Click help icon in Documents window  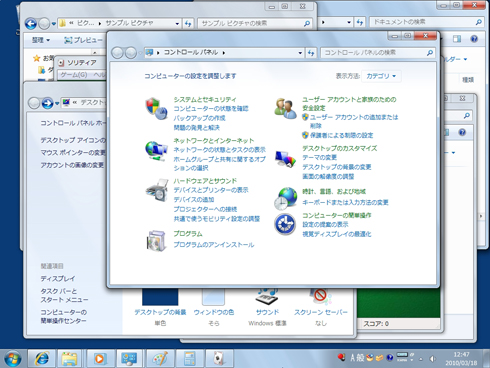tap(474, 39)
